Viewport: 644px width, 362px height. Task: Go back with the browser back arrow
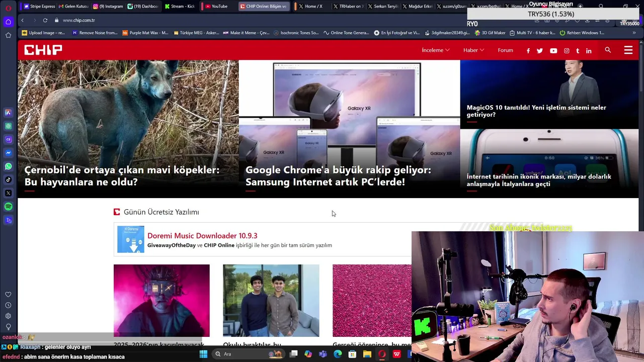pos(22,20)
